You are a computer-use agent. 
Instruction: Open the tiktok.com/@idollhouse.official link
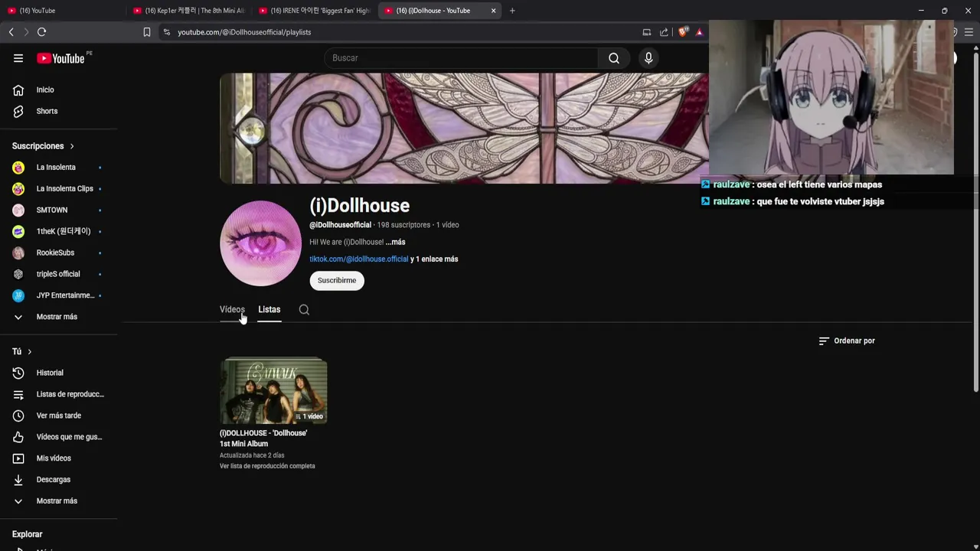point(358,259)
